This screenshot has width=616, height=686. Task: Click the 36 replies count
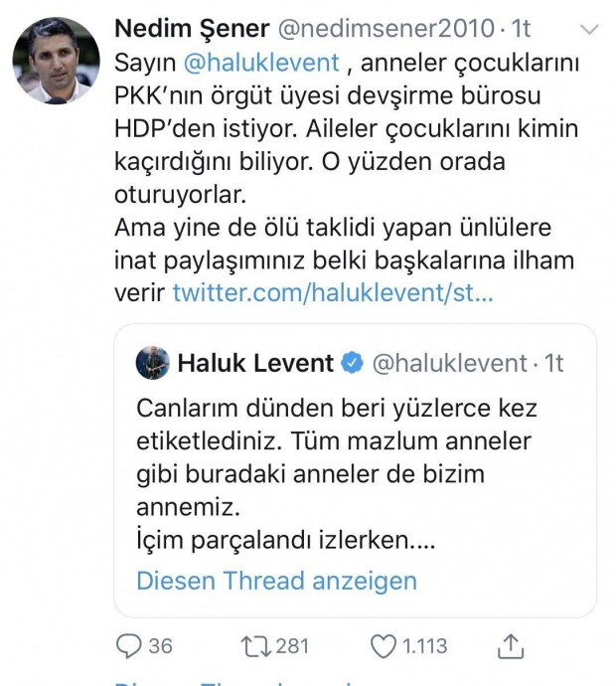[x=160, y=647]
